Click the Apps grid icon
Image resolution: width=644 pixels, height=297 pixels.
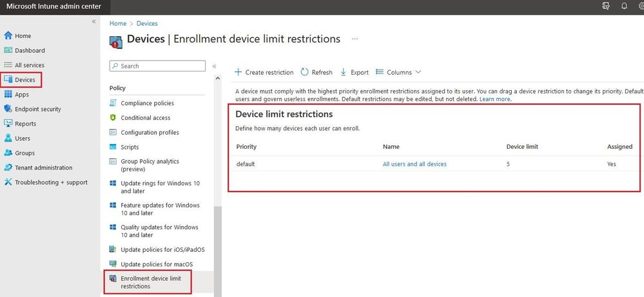pyautogui.click(x=8, y=94)
